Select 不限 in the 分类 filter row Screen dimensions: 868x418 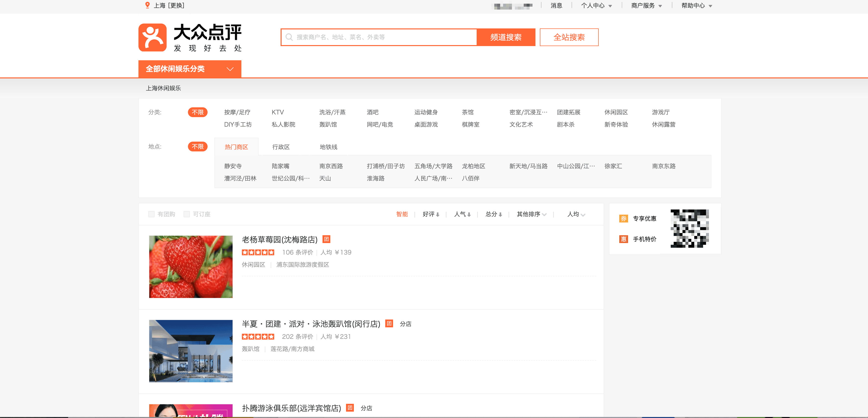click(x=198, y=112)
